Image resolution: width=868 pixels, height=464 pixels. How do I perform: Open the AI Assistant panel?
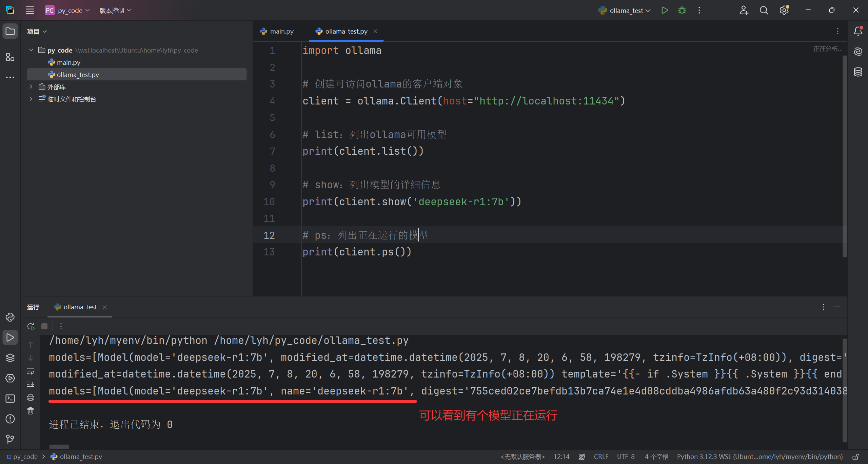pyautogui.click(x=858, y=51)
